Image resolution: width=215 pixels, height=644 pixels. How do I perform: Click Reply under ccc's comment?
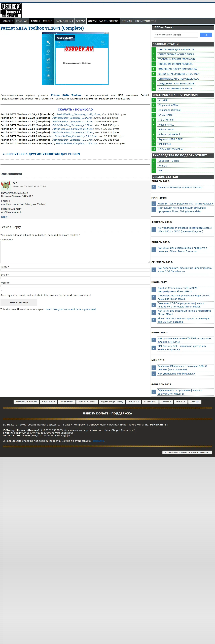click(4, 217)
